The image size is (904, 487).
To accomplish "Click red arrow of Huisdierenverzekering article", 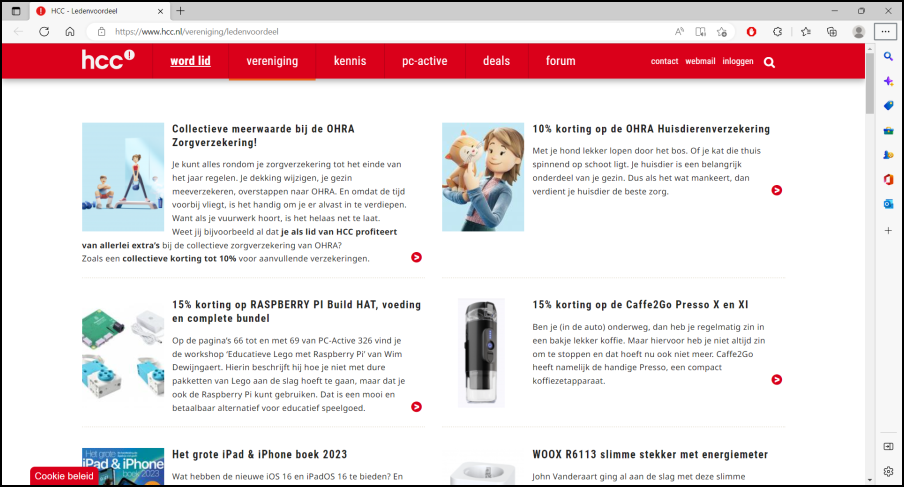I will point(777,190).
